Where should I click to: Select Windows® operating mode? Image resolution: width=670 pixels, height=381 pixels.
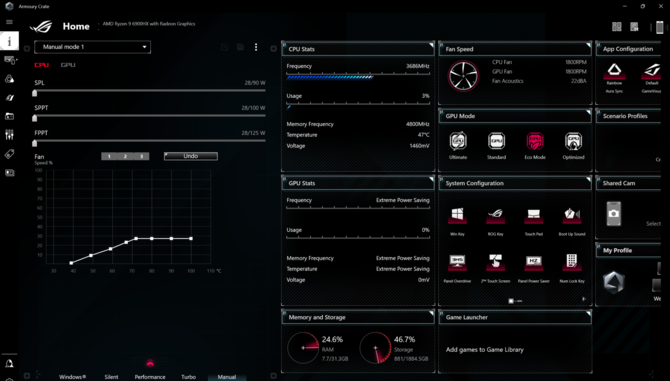coord(73,377)
